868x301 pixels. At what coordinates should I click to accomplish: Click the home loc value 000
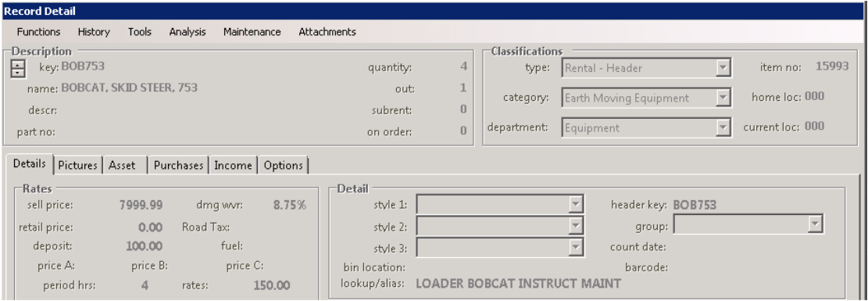(x=814, y=96)
